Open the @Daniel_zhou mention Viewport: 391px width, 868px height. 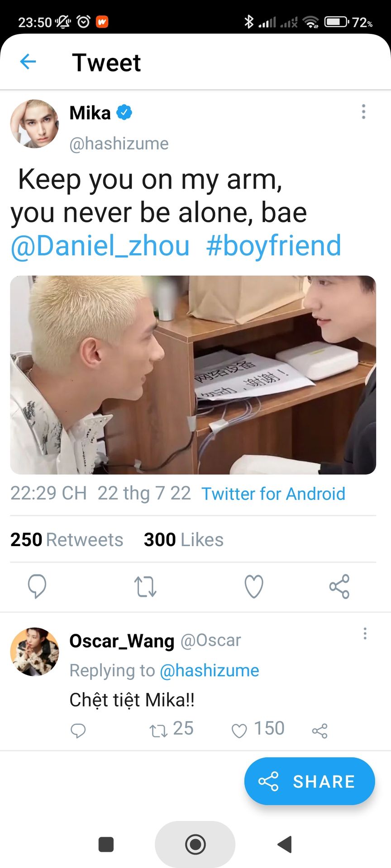tap(100, 246)
